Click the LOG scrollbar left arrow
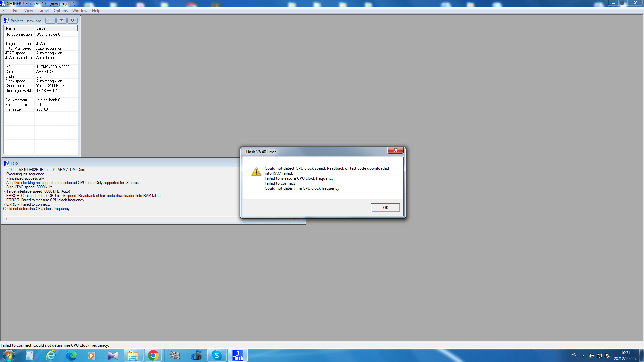 (6, 219)
